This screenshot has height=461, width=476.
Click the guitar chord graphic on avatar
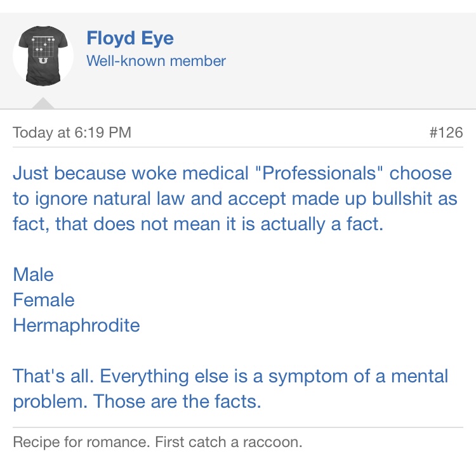43,46
